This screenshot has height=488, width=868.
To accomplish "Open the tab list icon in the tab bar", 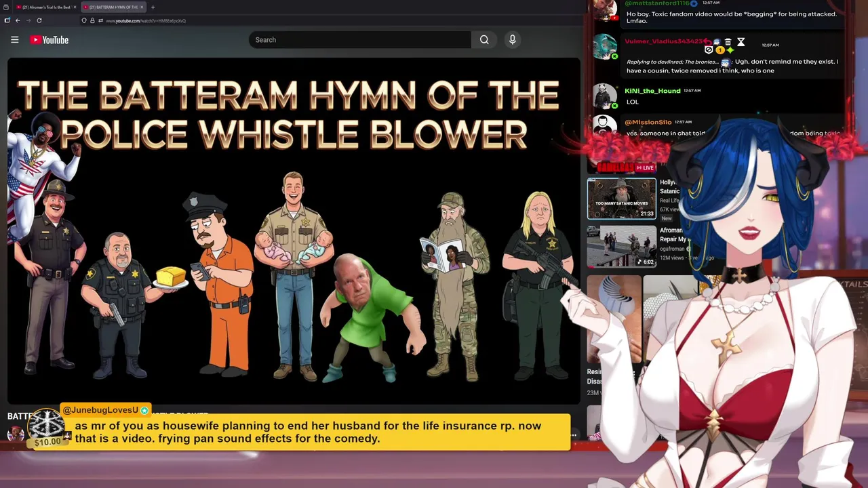I will tap(6, 7).
